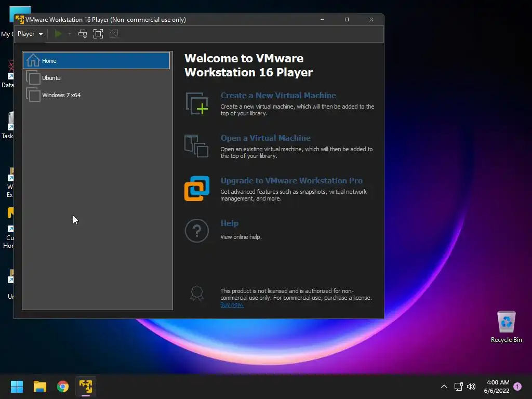Viewport: 532px width, 399px height.
Task: Click the question mark help icon
Action: tap(197, 231)
